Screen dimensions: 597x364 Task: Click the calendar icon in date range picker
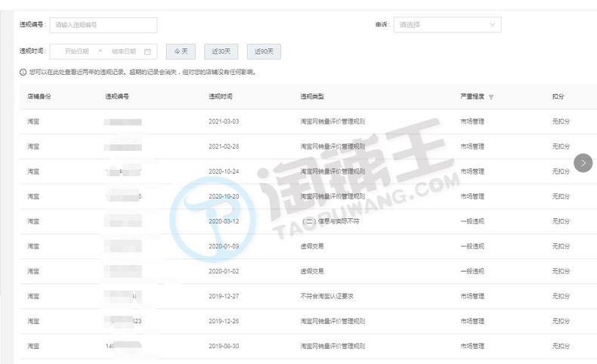point(147,51)
